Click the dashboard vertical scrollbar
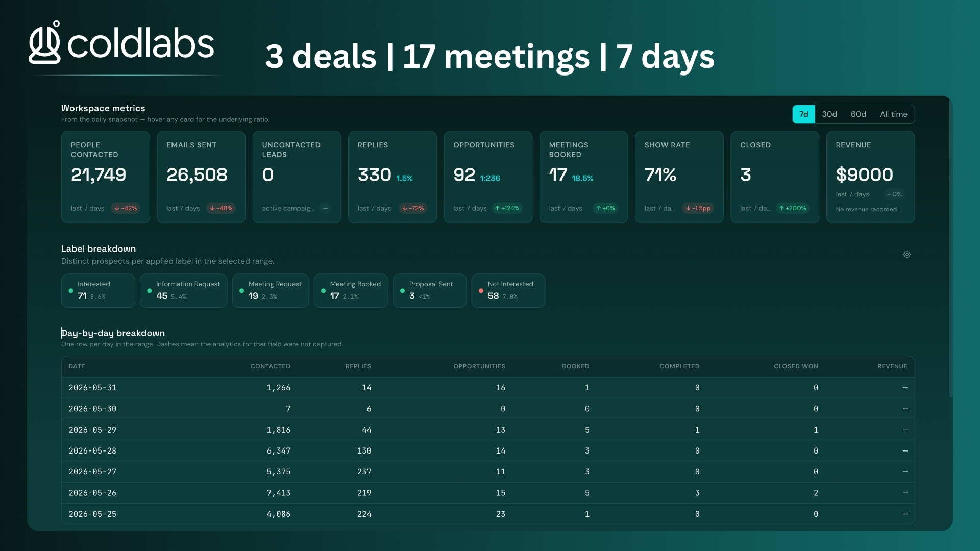The image size is (980, 551). coord(950,247)
